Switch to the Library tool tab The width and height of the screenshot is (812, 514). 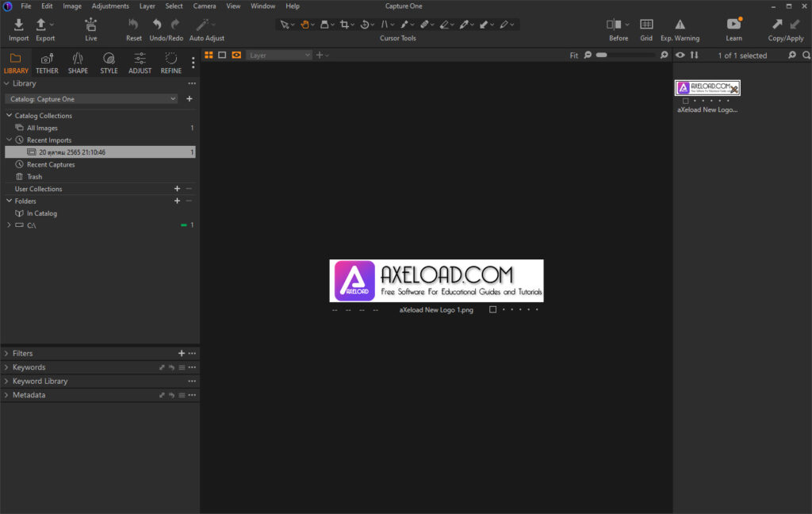[16, 63]
